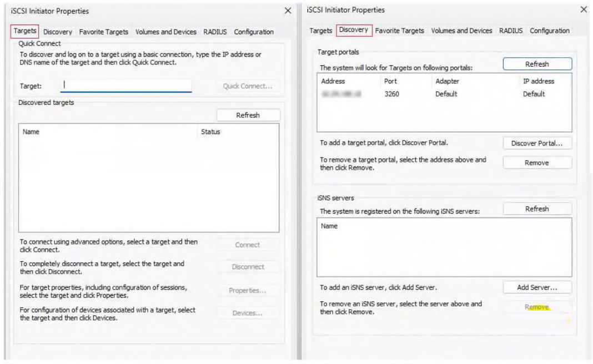Click Name column header in Discovered targets

coord(31,132)
